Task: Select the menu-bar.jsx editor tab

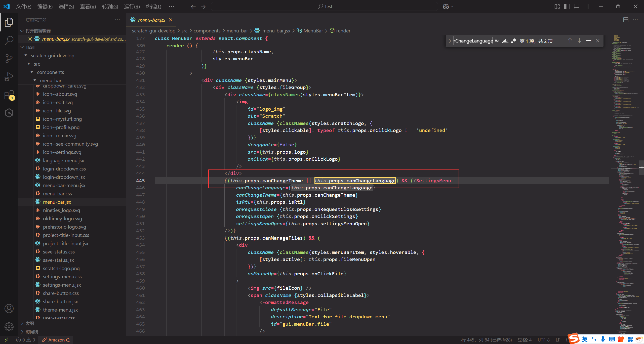Action: coord(151,20)
